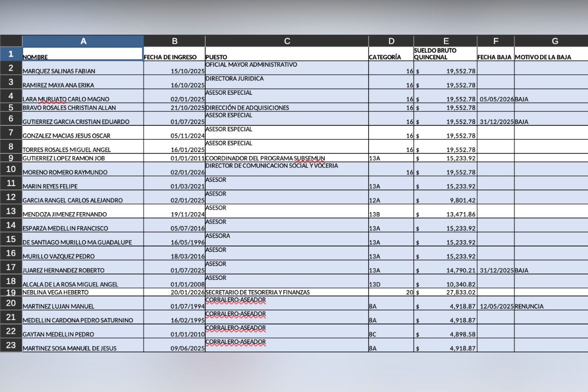Select column G header

tap(551, 41)
